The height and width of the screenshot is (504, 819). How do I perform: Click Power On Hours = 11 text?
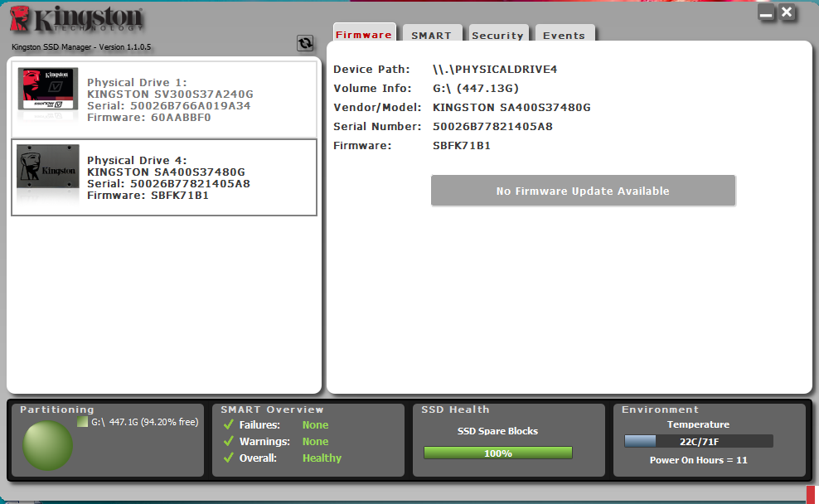coord(698,460)
